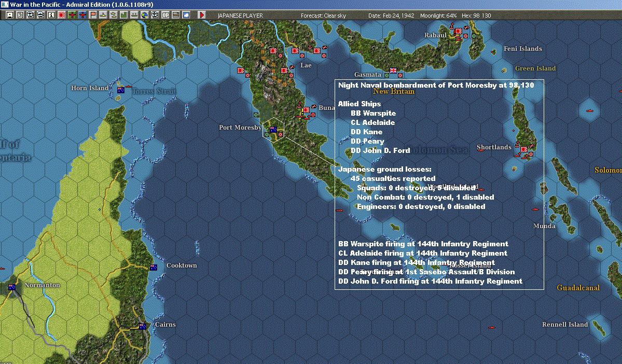Click the Guadalcanal map label

[x=578, y=287]
